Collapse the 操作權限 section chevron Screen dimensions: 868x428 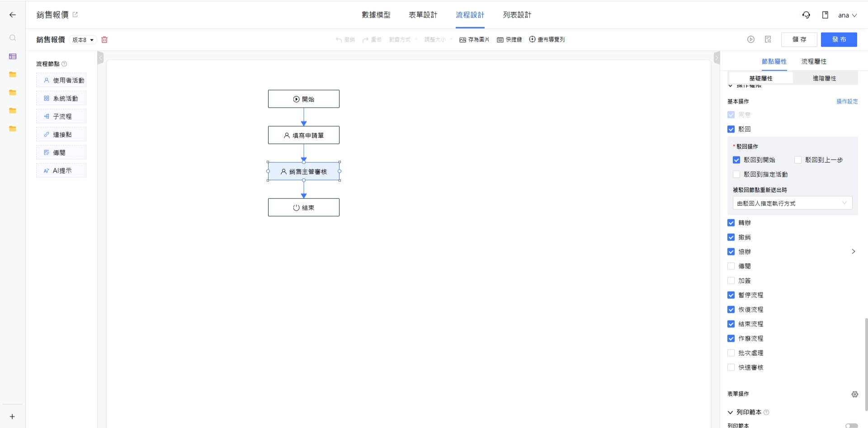tap(730, 86)
